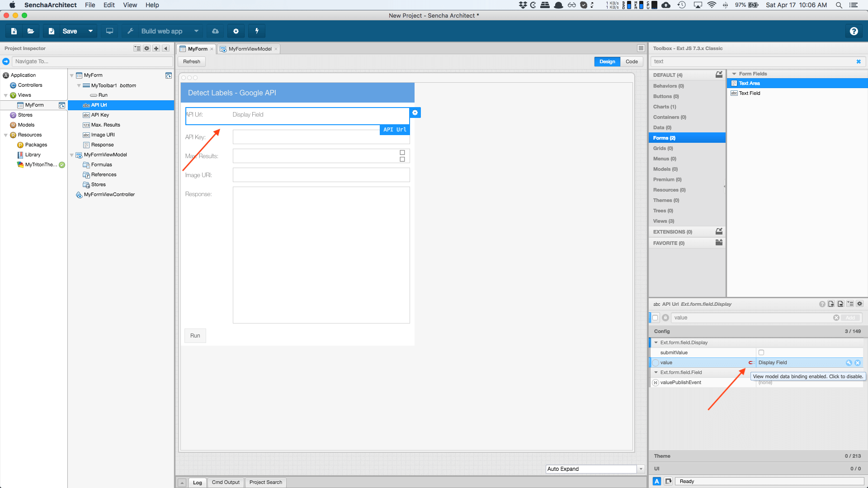Click config panel help icon

click(x=822, y=304)
